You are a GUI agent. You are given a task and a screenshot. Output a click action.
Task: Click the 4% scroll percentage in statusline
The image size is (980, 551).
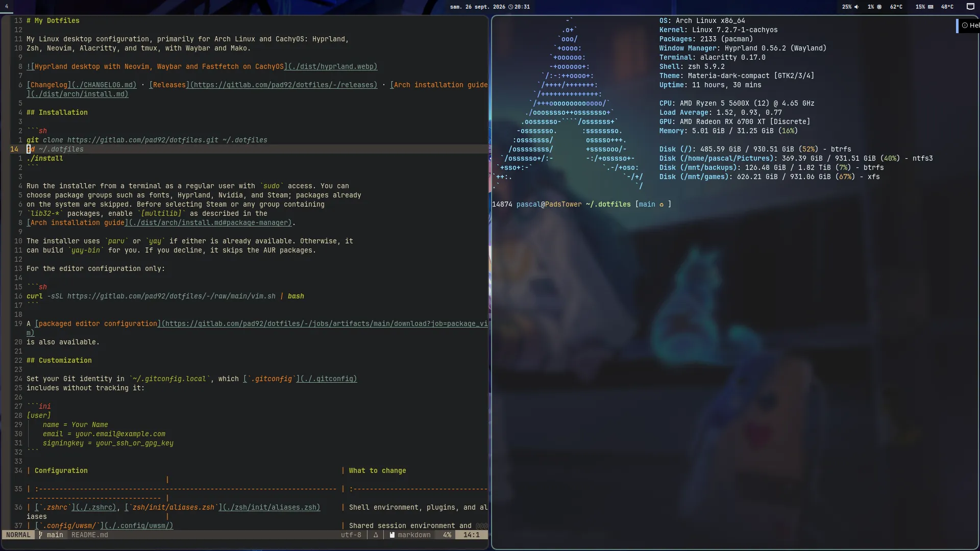447,535
